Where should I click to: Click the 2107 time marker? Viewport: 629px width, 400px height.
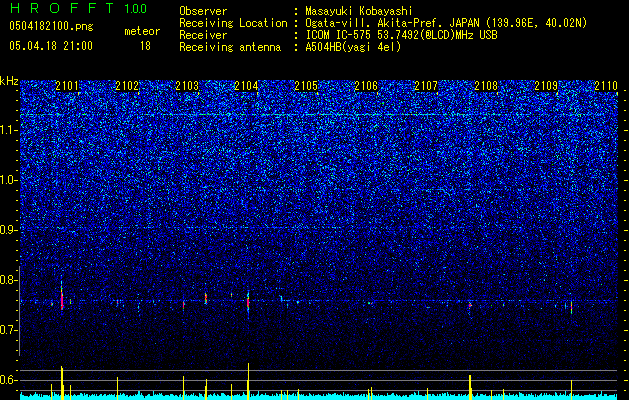coord(426,86)
